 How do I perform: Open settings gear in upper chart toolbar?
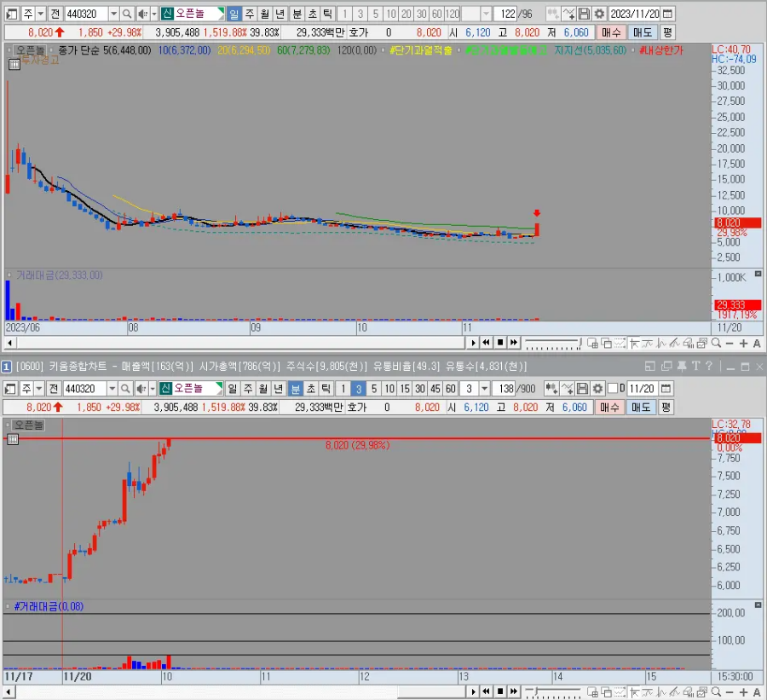point(599,14)
